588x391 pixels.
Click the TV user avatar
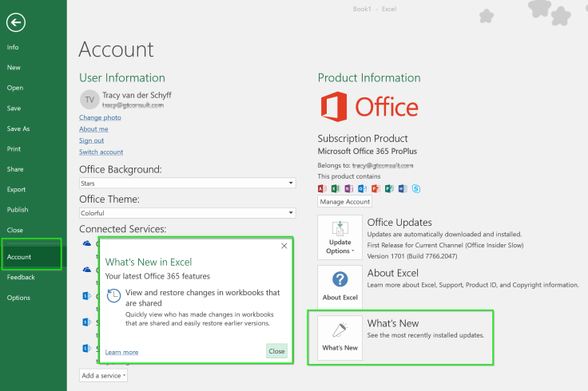89,99
